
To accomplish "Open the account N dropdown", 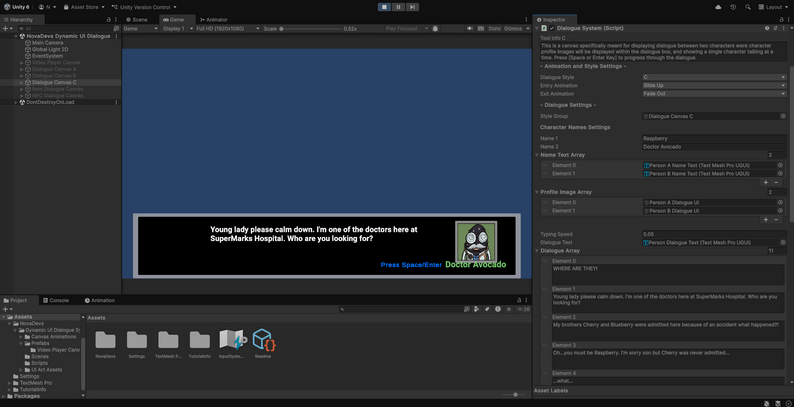I will pyautogui.click(x=48, y=7).
